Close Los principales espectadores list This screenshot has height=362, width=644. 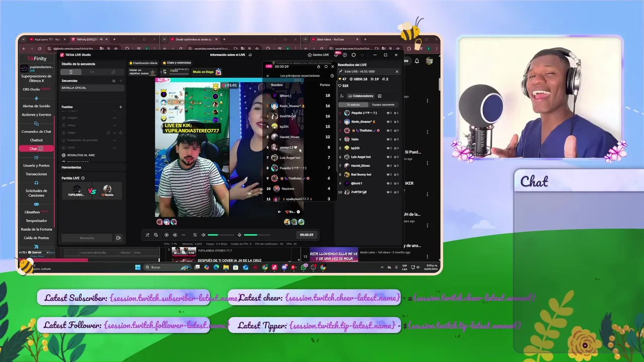[x=268, y=76]
